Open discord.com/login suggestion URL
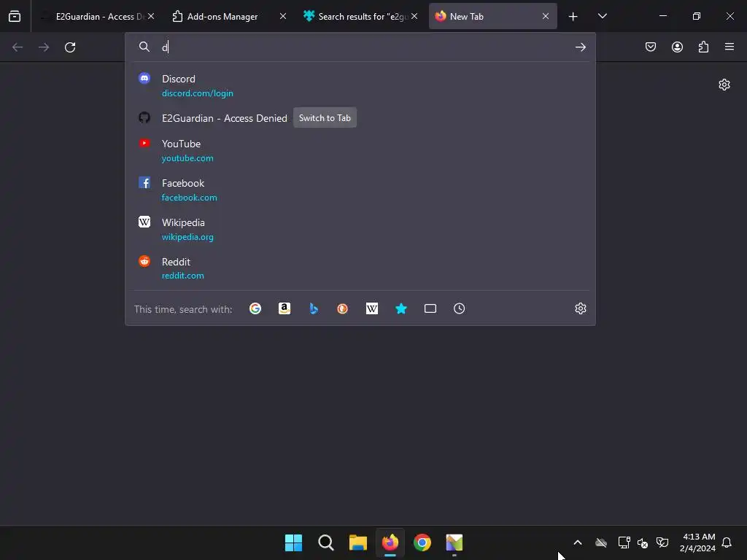 click(x=197, y=93)
